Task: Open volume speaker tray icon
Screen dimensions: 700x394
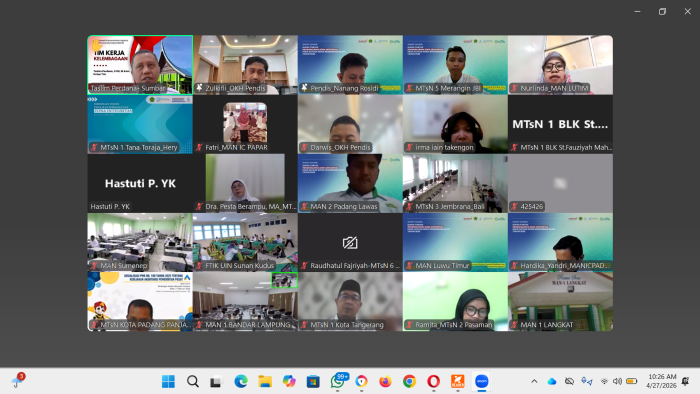Action: (x=617, y=382)
